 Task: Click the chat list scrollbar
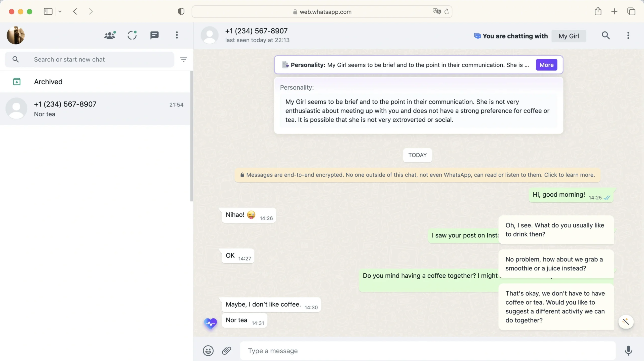[x=191, y=136]
